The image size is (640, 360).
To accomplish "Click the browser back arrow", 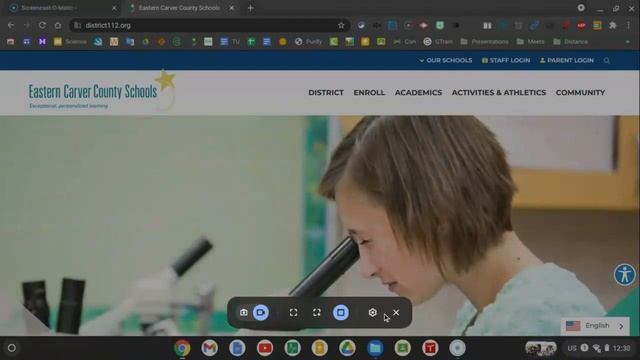I will click(x=11, y=25).
